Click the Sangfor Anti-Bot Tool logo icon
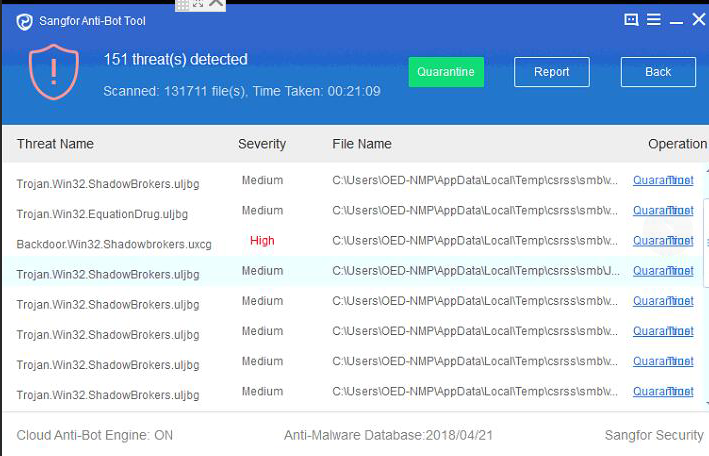 coord(25,21)
